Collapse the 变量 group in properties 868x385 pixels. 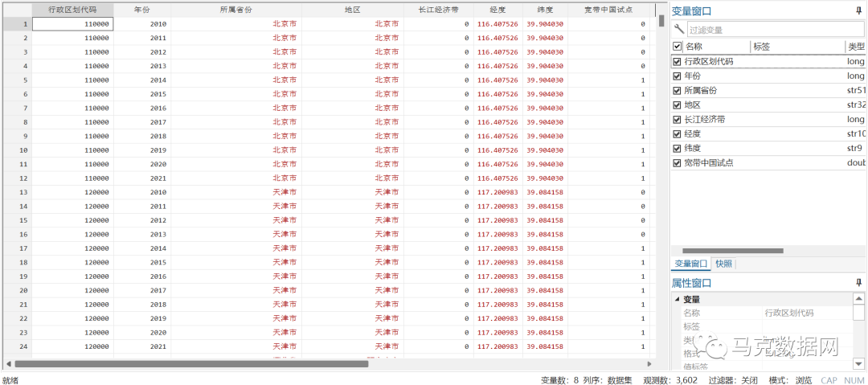(677, 299)
